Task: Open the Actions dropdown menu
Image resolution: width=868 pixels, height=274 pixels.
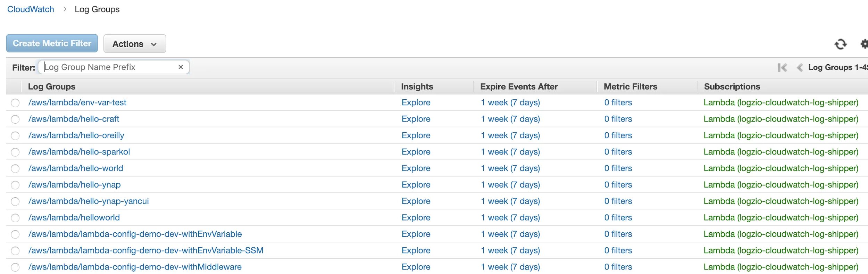Action: pyautogui.click(x=134, y=44)
